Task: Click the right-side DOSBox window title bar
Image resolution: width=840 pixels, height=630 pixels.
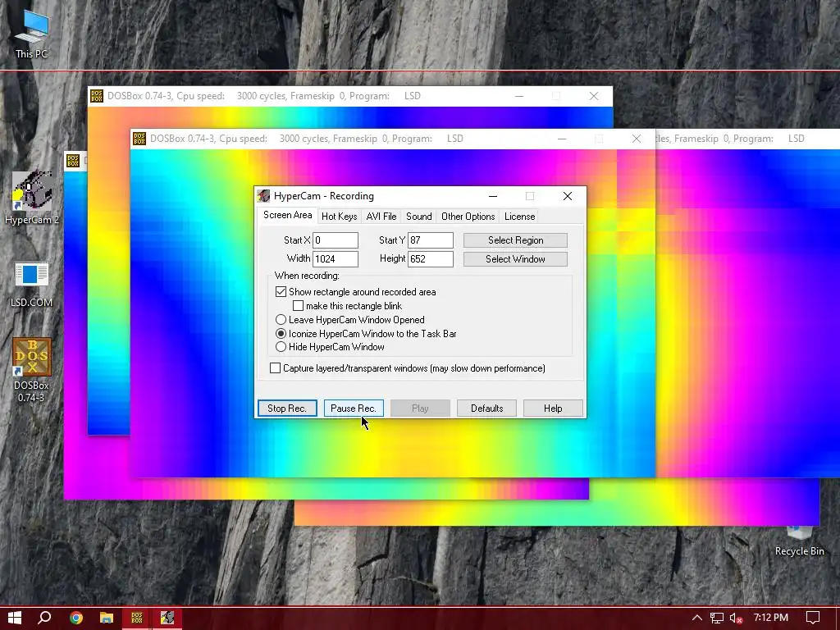Action: pos(747,139)
